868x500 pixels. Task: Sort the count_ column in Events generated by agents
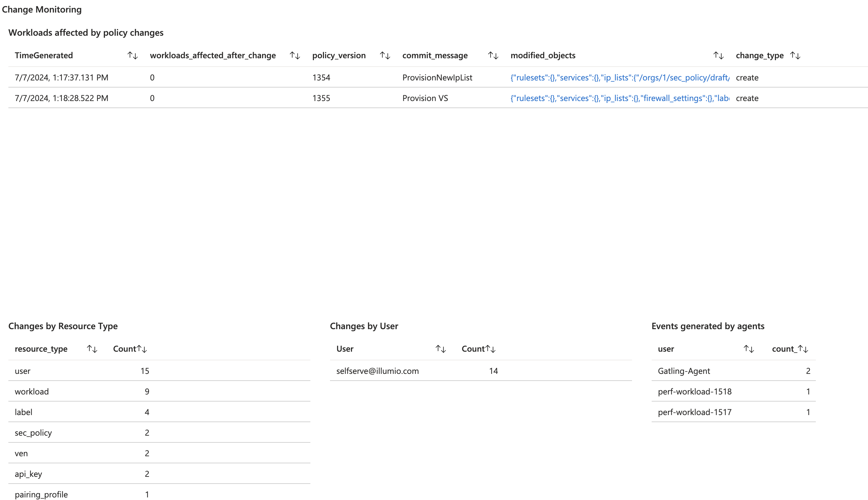[x=803, y=348]
